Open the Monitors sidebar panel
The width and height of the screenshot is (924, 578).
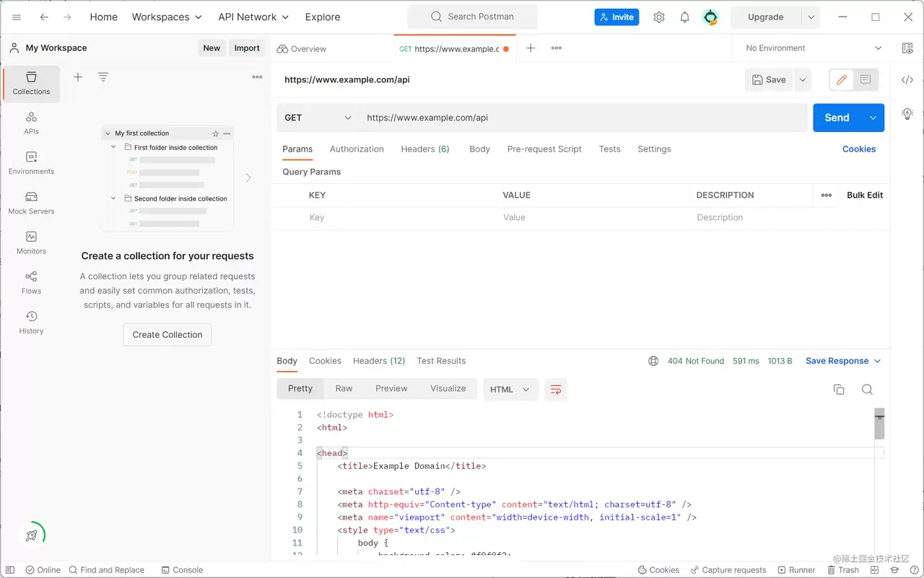pos(31,242)
